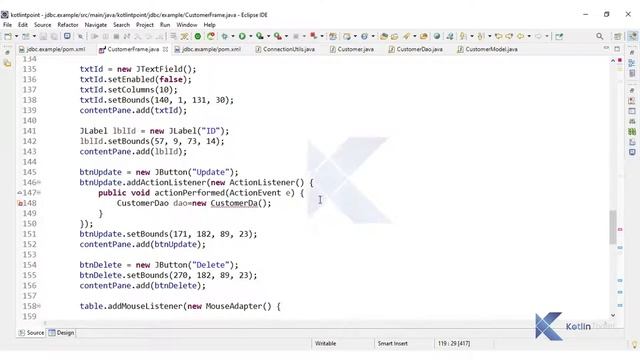The image size is (640, 360).
Task: Click the Coverage launch icon
Action: (260, 36)
